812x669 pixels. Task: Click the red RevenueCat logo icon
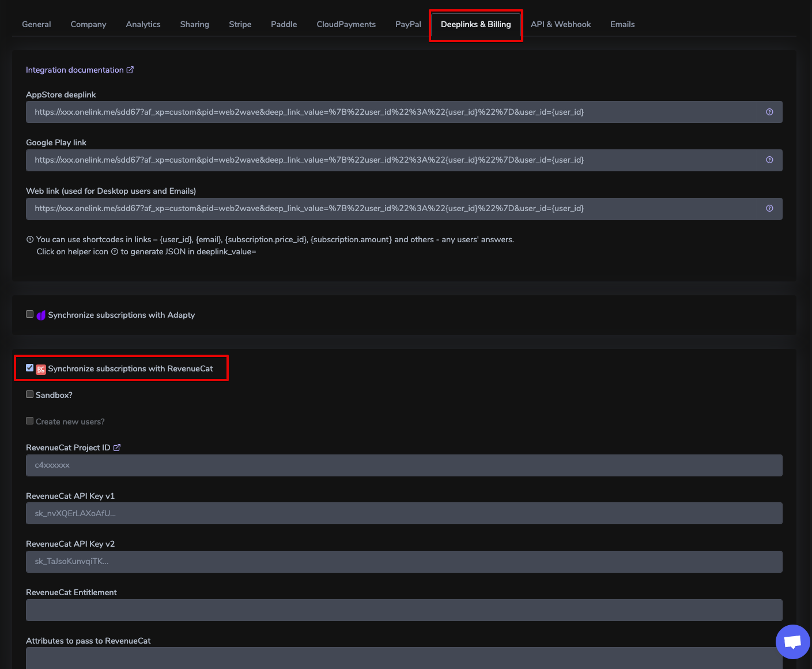[41, 369]
